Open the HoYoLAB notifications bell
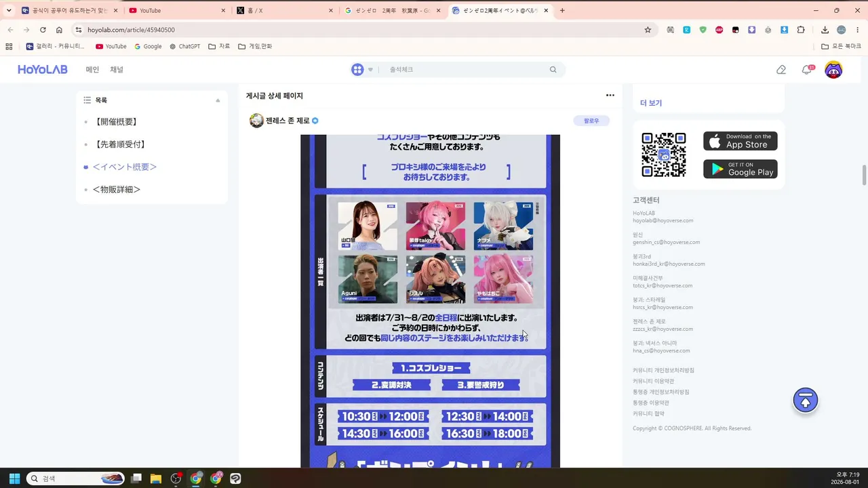868x488 pixels. pyautogui.click(x=807, y=70)
